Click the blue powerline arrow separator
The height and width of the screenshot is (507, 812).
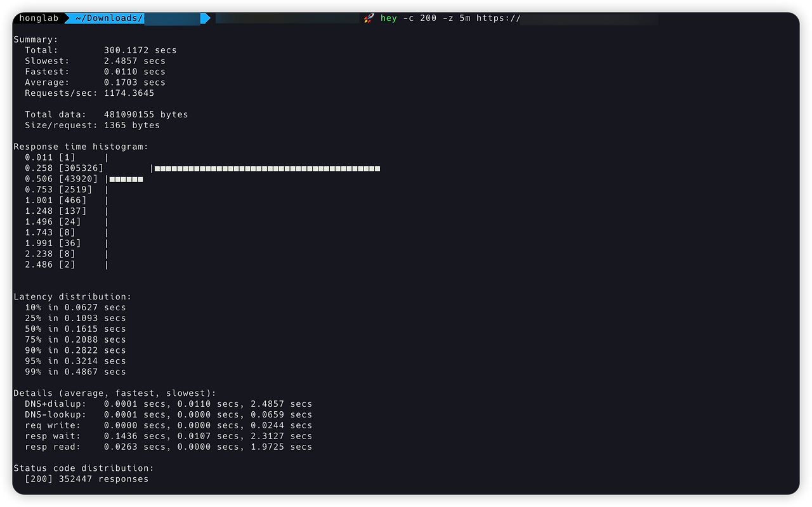(x=204, y=18)
